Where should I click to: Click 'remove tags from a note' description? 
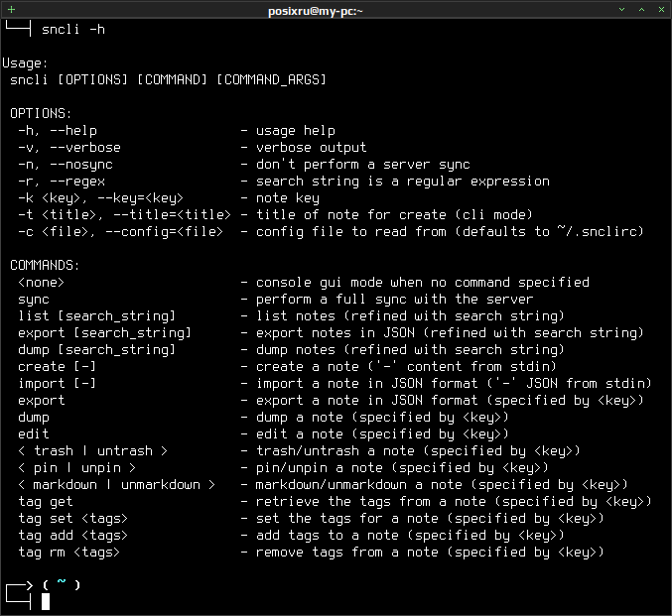[x=430, y=552]
